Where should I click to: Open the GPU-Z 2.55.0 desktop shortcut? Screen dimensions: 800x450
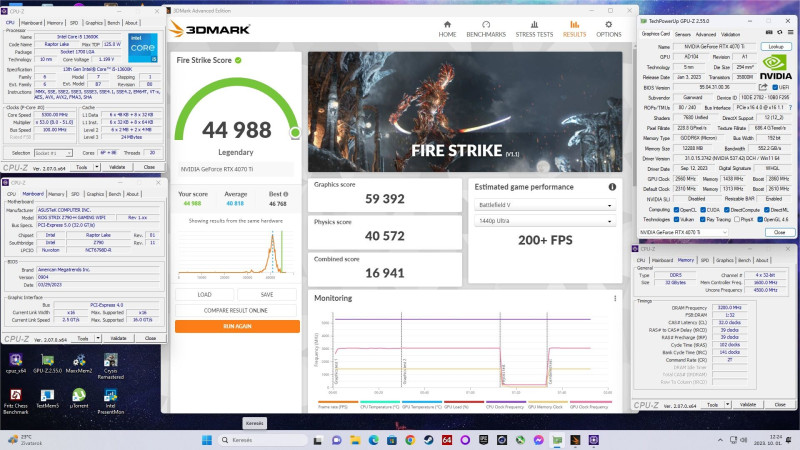(47, 364)
